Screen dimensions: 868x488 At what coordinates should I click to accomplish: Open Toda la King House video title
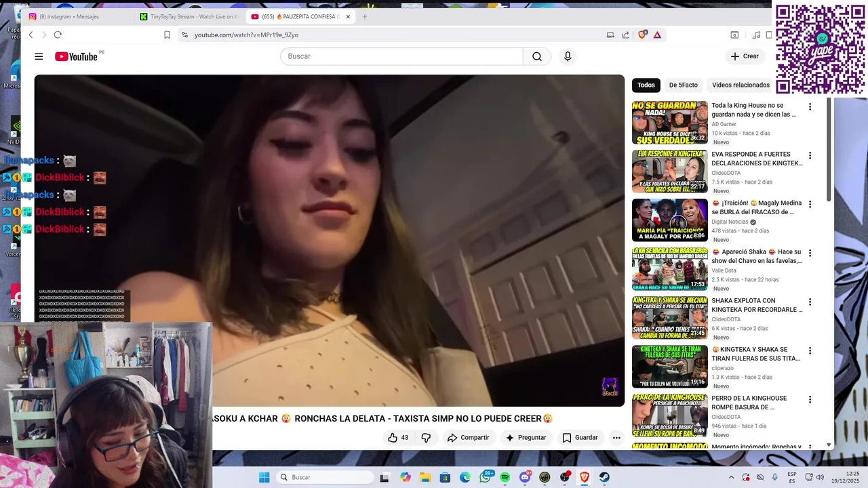point(754,110)
